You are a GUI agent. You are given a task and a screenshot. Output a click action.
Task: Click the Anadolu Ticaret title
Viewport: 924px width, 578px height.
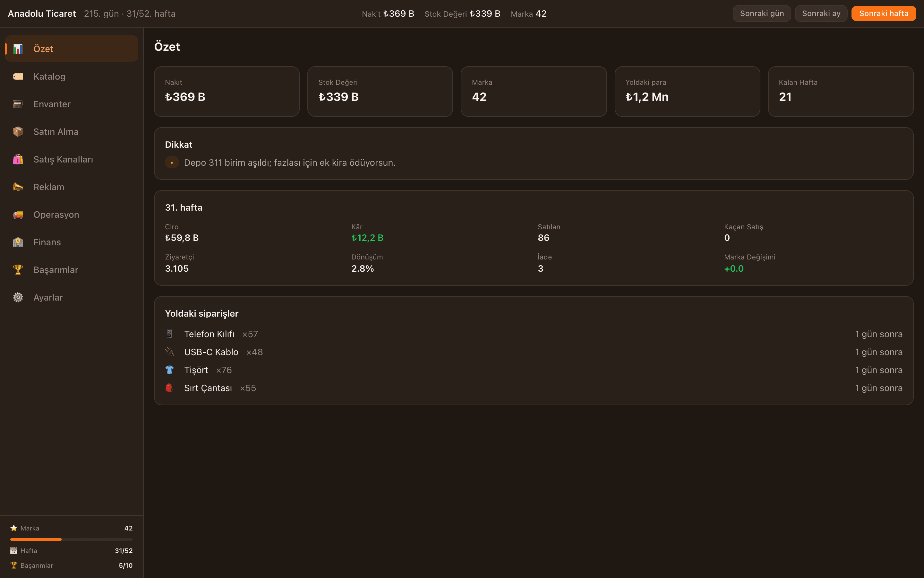42,13
